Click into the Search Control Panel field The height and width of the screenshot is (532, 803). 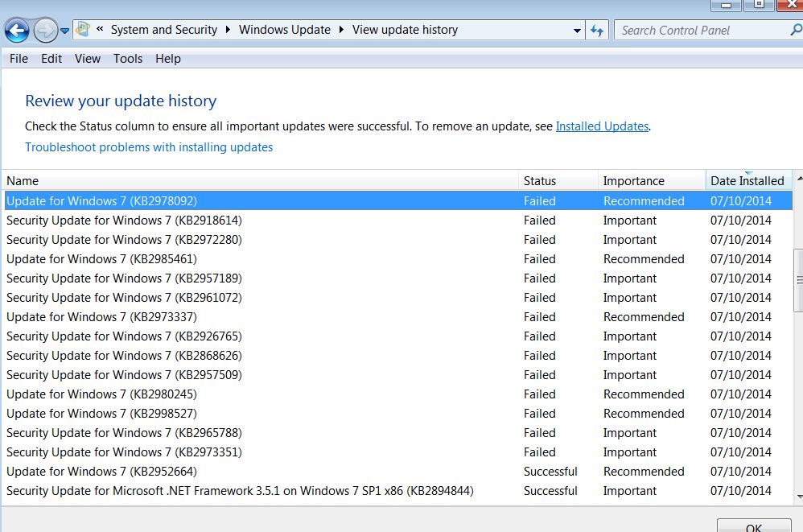[703, 31]
